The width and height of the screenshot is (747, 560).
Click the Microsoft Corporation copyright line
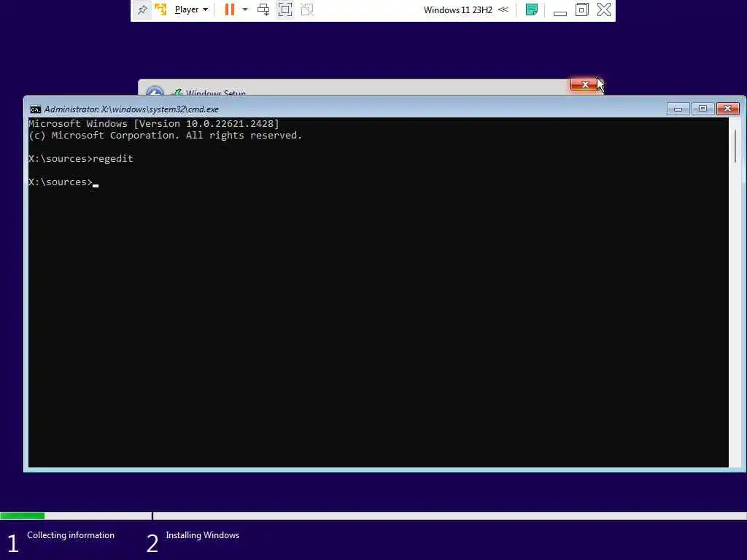pos(166,135)
